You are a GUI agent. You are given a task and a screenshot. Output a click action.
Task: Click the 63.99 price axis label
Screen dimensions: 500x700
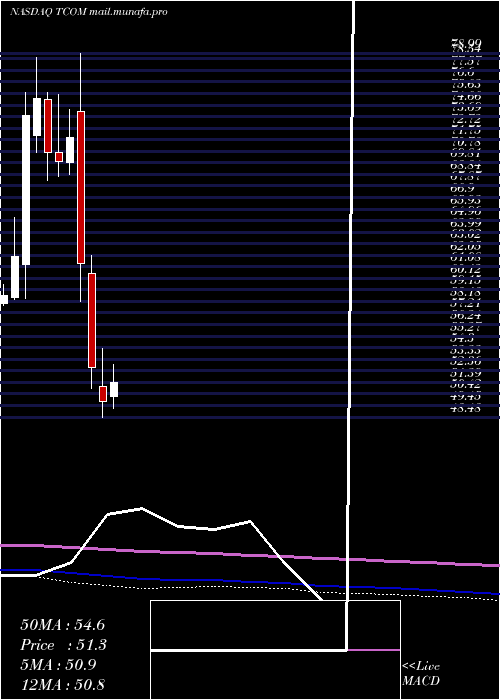[x=467, y=223]
